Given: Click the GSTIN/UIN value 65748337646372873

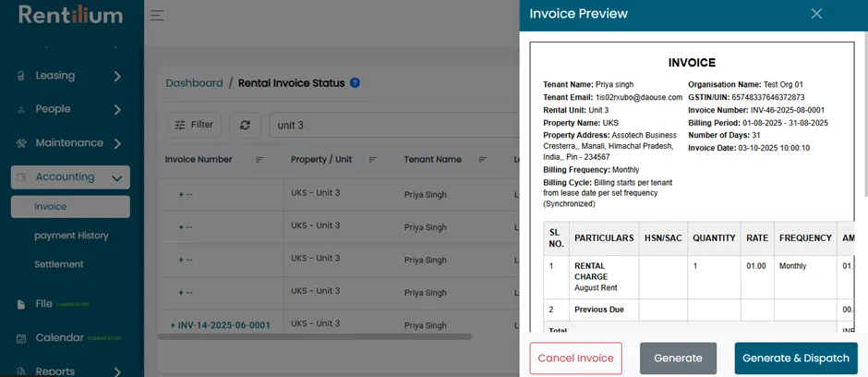Looking at the screenshot, I should point(768,97).
